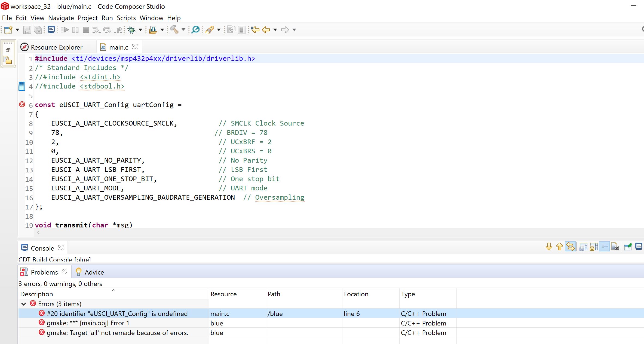
Task: Toggle Pin Console button
Action: (x=628, y=247)
